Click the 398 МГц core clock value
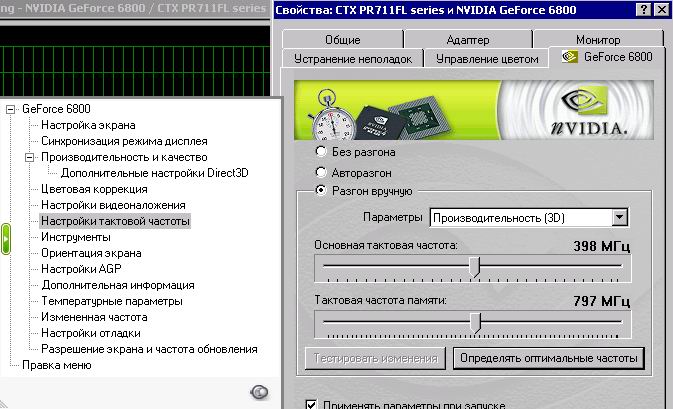The height and width of the screenshot is (409, 673). click(601, 246)
